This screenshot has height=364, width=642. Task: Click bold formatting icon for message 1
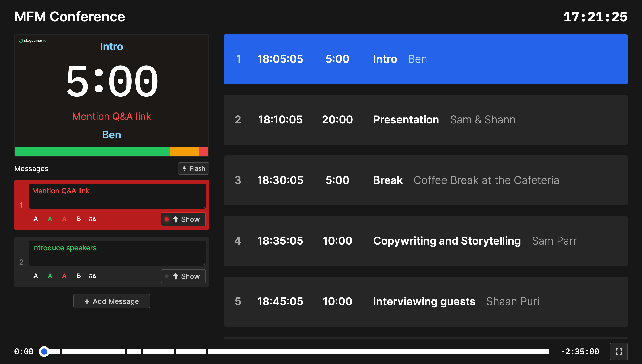tap(78, 219)
